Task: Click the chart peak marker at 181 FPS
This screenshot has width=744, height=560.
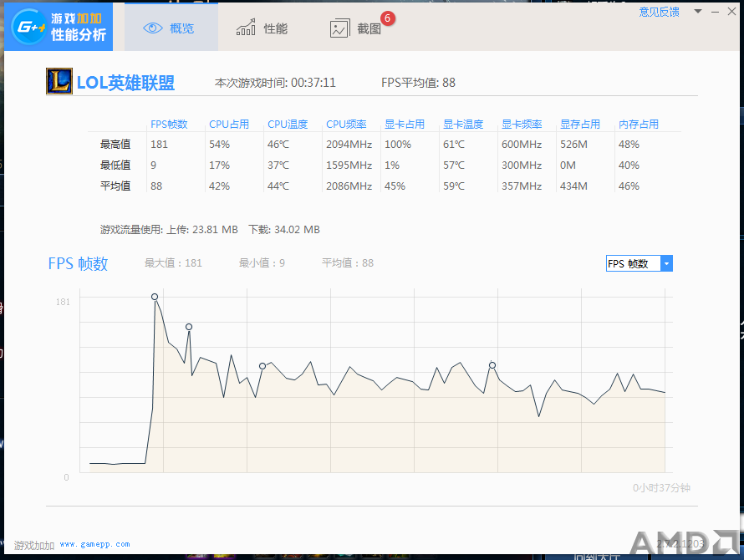Action: click(x=155, y=297)
